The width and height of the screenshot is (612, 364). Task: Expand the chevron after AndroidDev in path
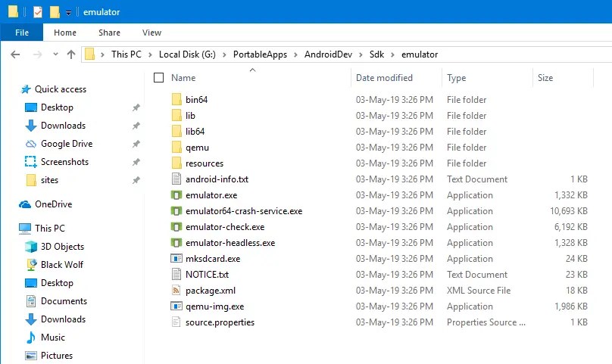pos(361,54)
